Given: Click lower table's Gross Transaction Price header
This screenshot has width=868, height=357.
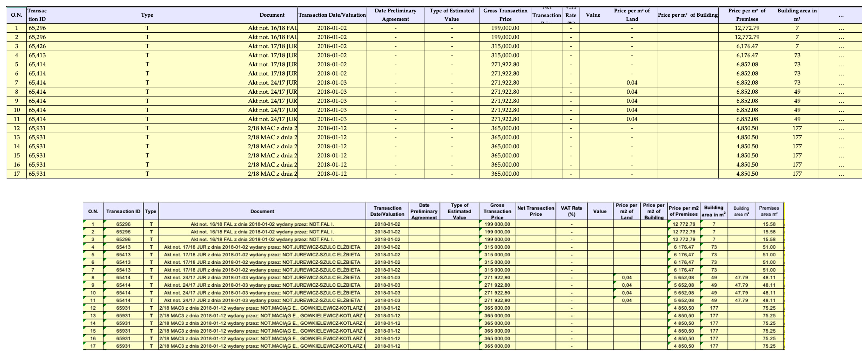Looking at the screenshot, I should pyautogui.click(x=497, y=211).
